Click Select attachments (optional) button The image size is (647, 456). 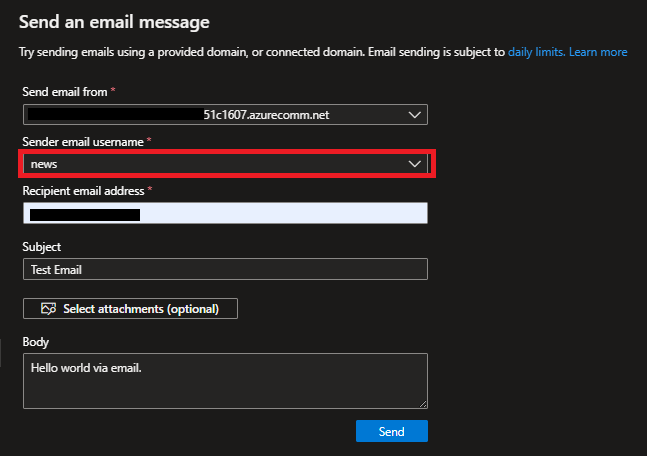click(x=130, y=309)
